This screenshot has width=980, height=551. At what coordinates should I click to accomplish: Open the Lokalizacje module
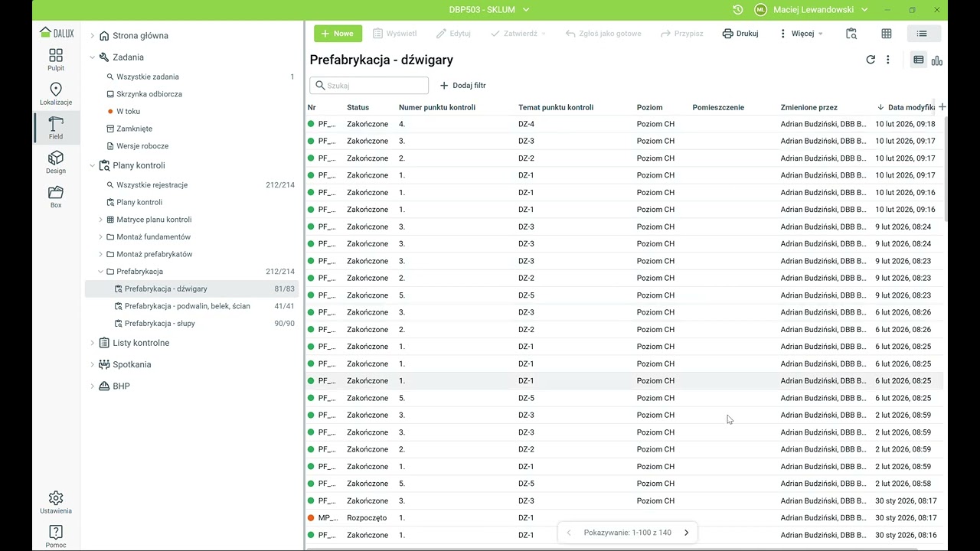click(56, 94)
